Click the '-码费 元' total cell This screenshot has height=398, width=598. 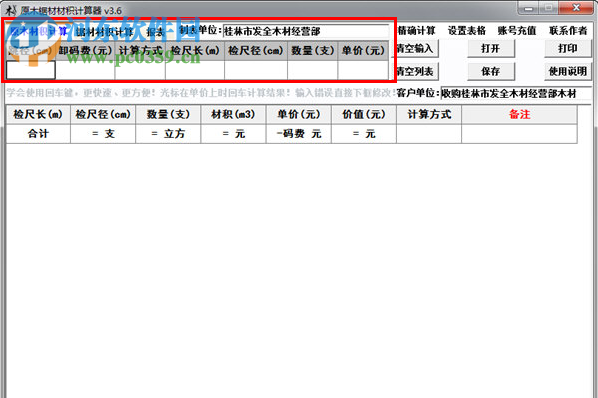tap(299, 134)
